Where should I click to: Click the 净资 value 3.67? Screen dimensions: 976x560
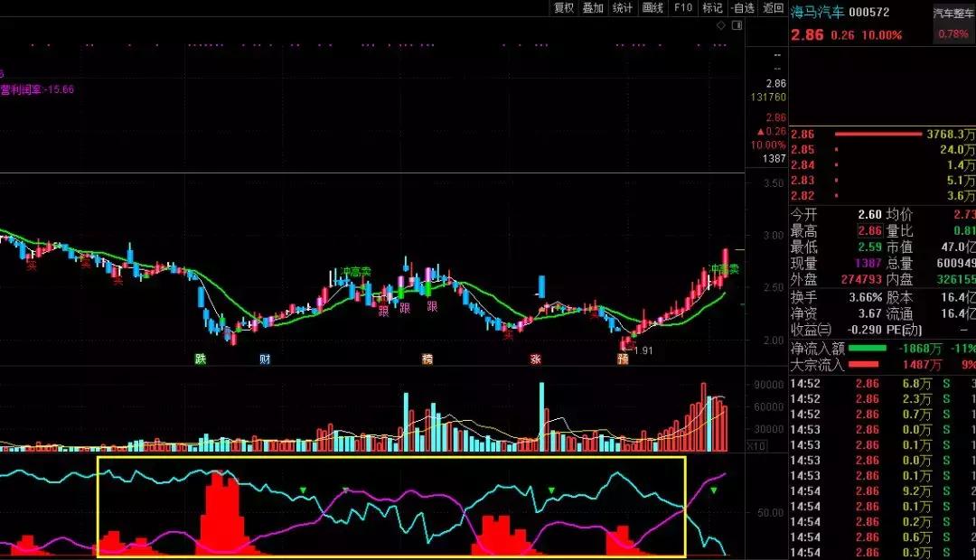[x=869, y=313]
